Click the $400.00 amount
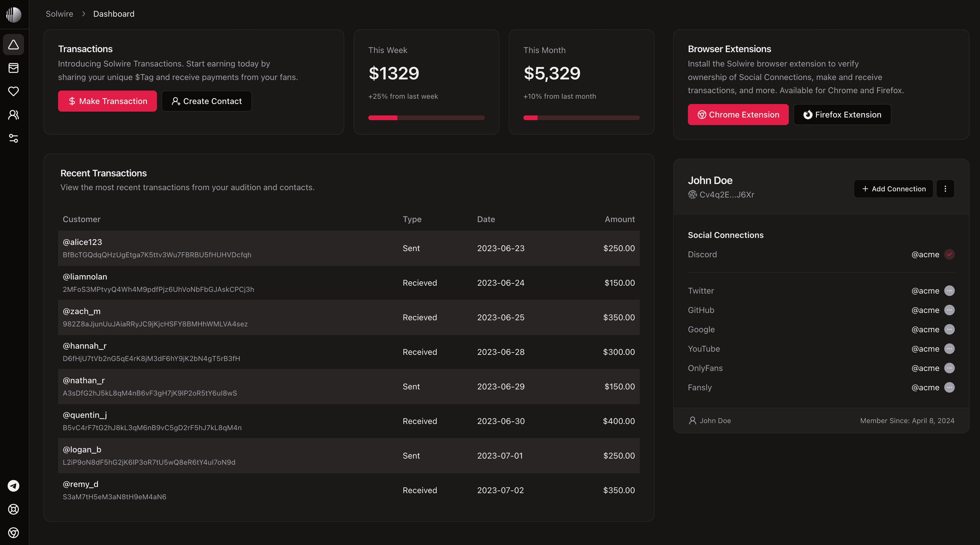 tap(619, 421)
